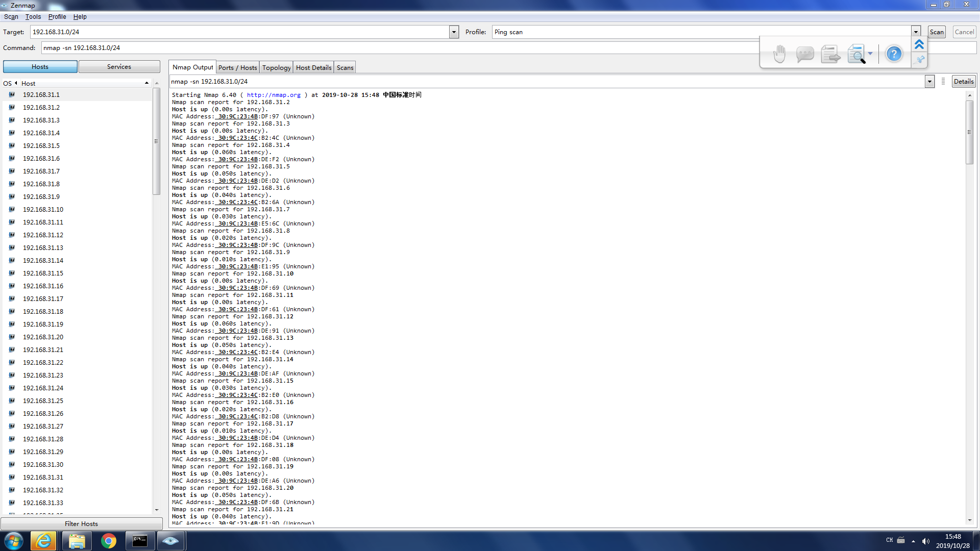This screenshot has height=551, width=980.
Task: Switch to the Topology tab
Action: tap(276, 67)
